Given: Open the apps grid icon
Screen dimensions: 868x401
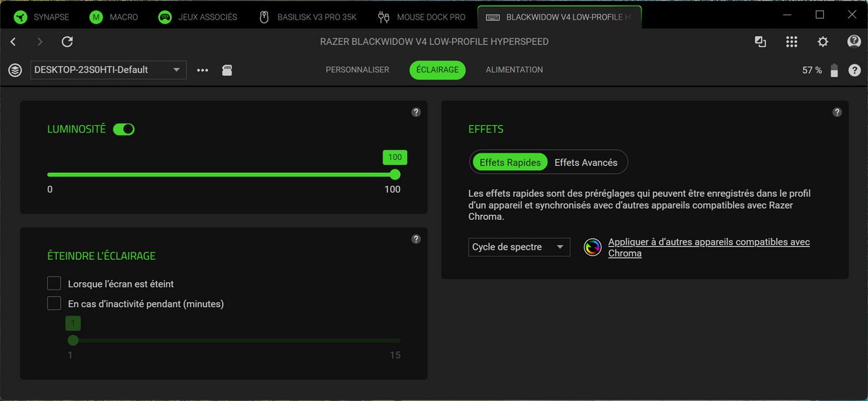Looking at the screenshot, I should point(791,42).
